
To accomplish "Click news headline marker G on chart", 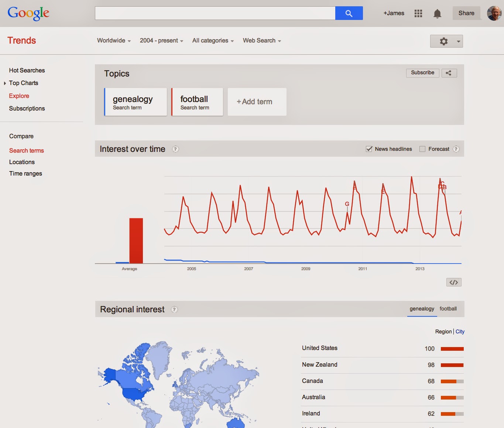I will (347, 204).
